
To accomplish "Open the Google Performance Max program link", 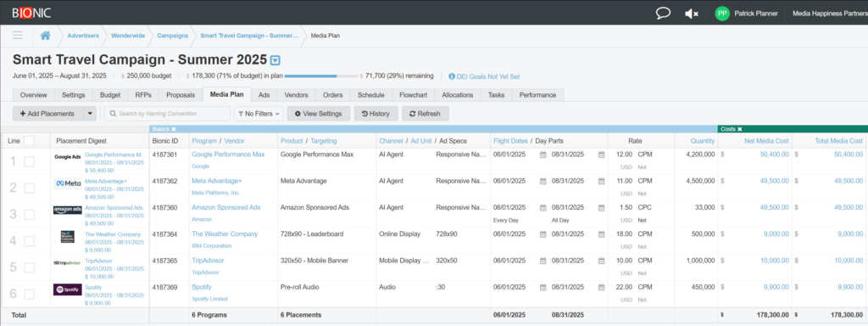I will [x=228, y=155].
